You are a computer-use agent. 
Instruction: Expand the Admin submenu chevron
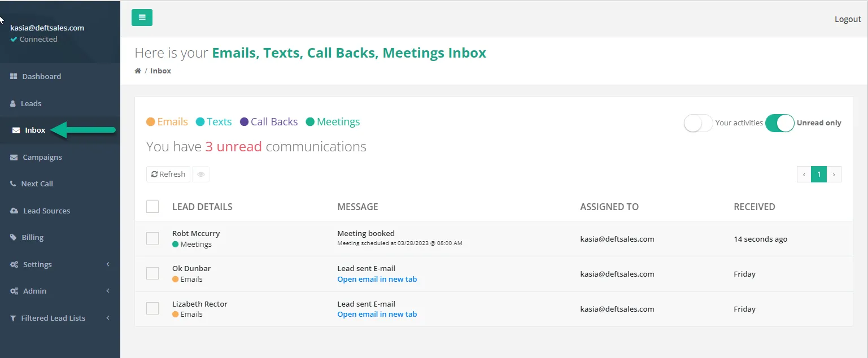pos(108,291)
